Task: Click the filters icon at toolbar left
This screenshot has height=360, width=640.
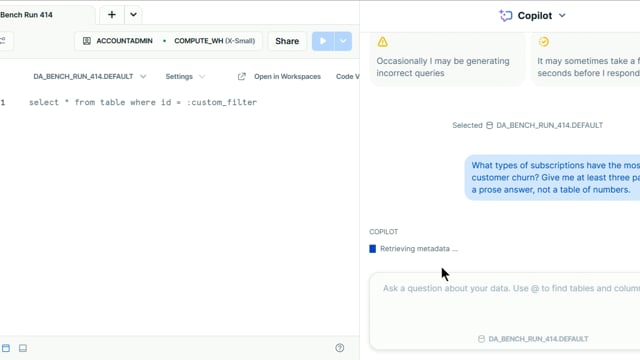Action: coord(3,41)
